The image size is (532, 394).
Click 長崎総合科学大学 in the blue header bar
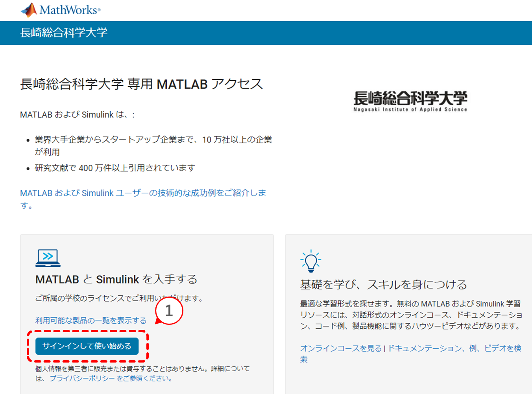tap(64, 33)
